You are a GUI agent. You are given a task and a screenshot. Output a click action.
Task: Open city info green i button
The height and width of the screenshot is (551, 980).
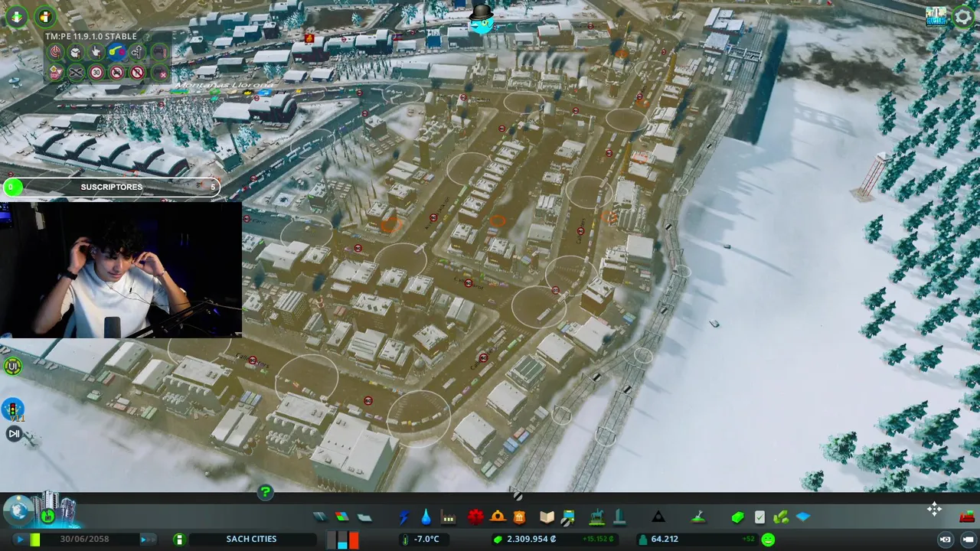click(179, 540)
